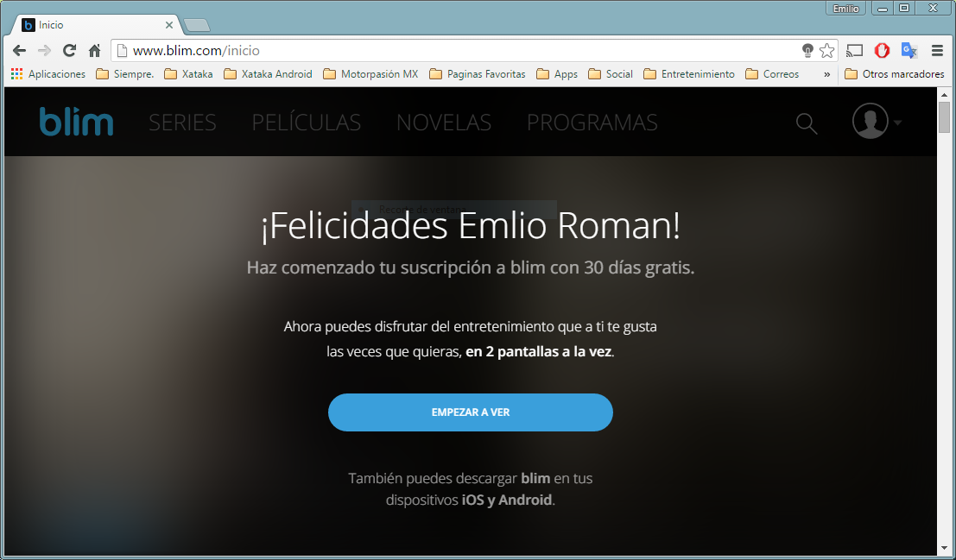Image resolution: width=956 pixels, height=560 pixels.
Task: Click the user profile avatar
Action: [870, 121]
